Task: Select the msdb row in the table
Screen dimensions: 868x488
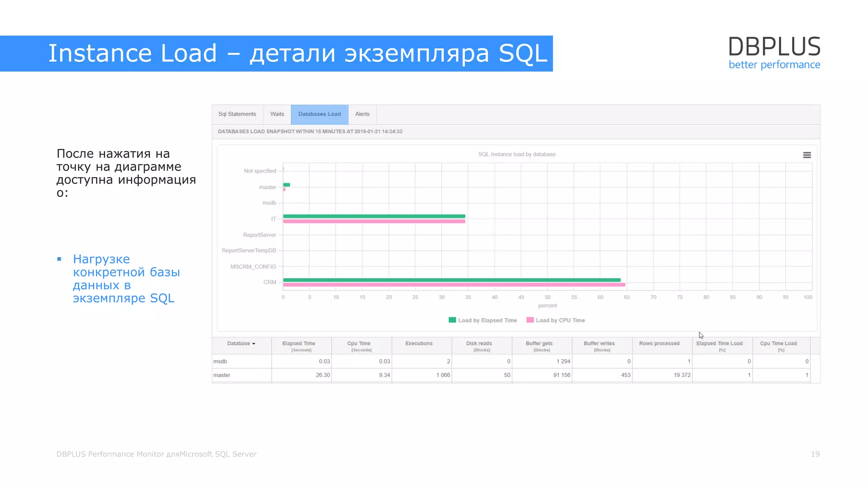Action: coord(511,361)
